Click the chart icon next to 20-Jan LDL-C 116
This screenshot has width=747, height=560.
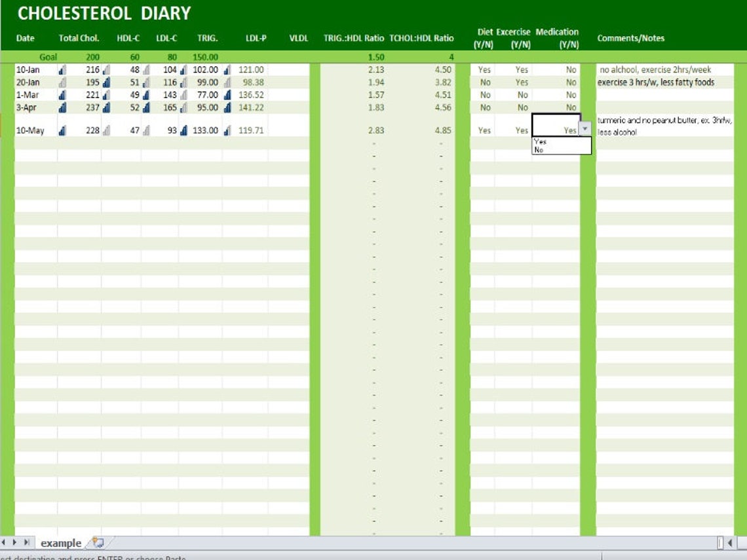[183, 82]
